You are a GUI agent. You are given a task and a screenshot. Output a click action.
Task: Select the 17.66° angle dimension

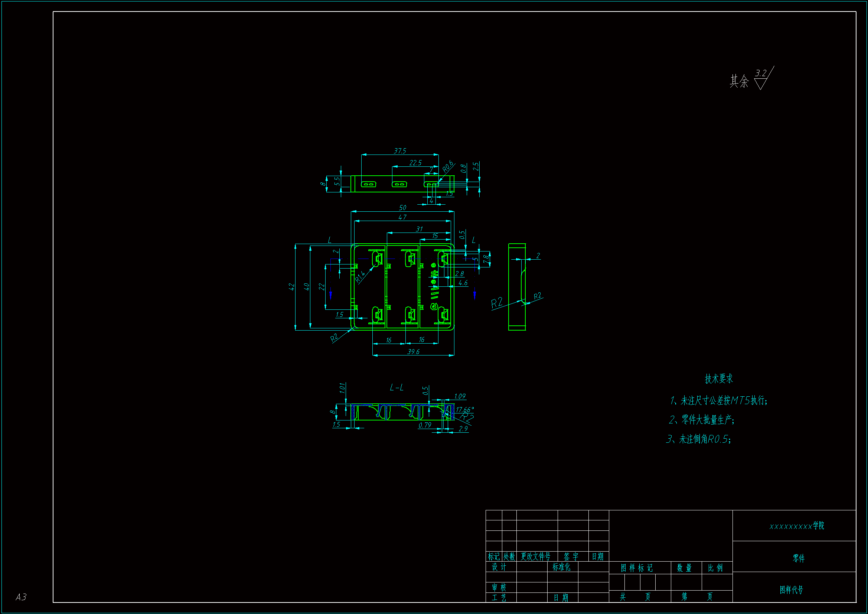[464, 410]
